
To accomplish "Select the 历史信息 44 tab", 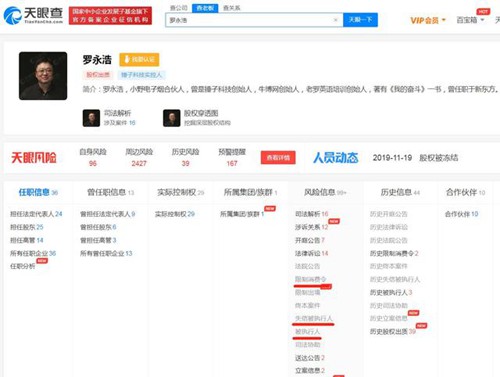I will click(x=400, y=192).
